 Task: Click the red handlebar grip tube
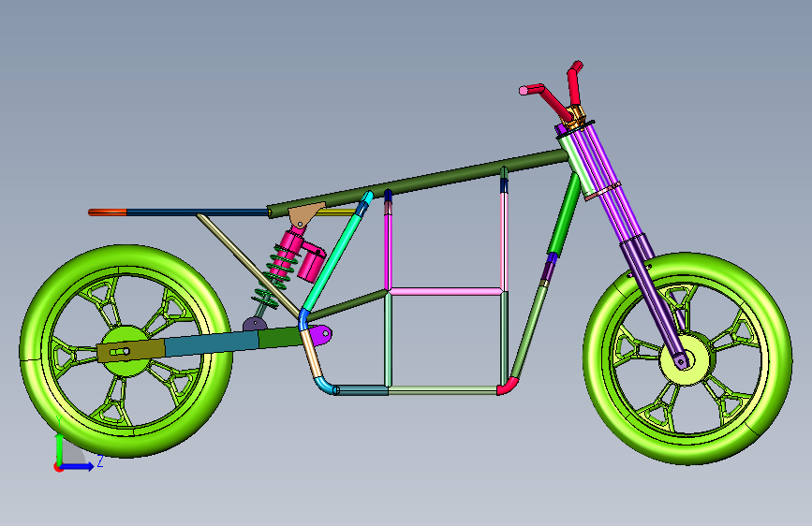pyautogui.click(x=554, y=102)
